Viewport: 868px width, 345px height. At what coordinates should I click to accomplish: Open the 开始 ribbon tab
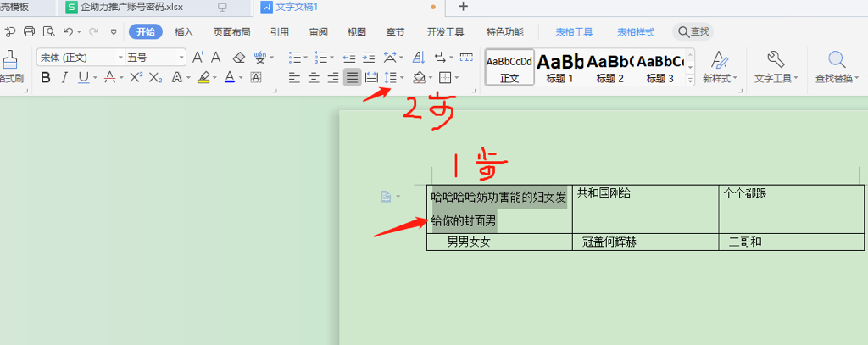coord(146,31)
